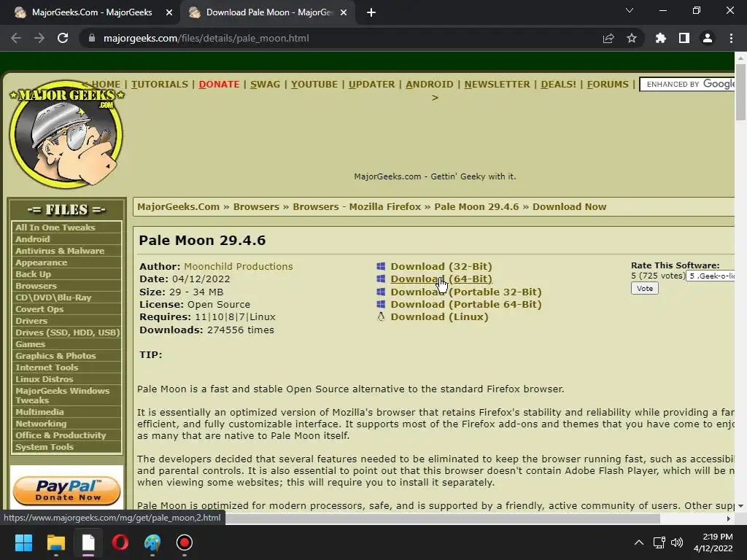Close the MajorGeeks.Com tab
747x560 pixels.
point(169,12)
